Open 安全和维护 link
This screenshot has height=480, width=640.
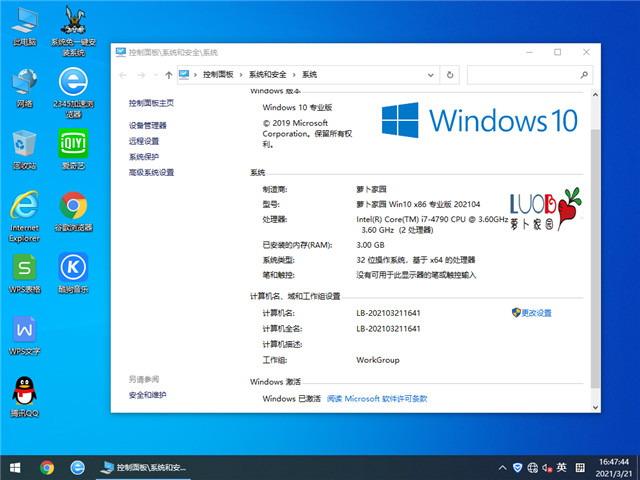coord(148,395)
